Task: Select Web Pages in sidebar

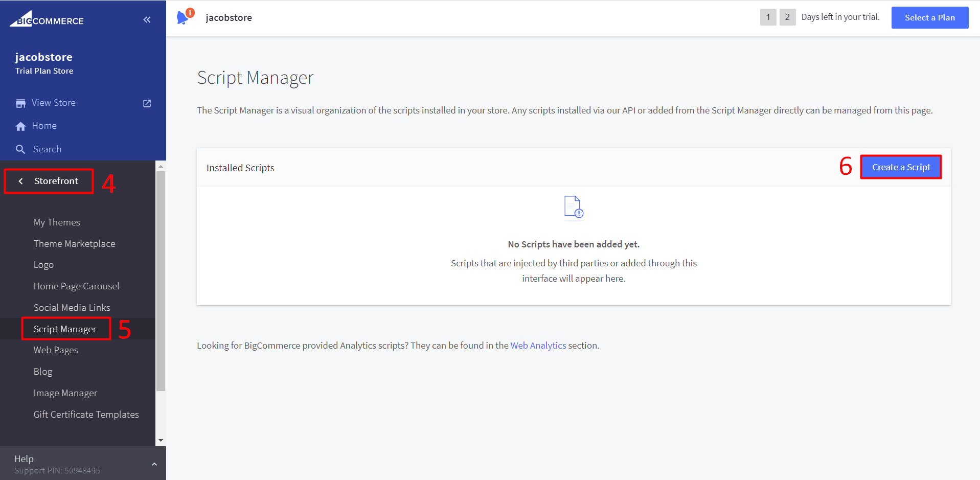Action: tap(56, 350)
